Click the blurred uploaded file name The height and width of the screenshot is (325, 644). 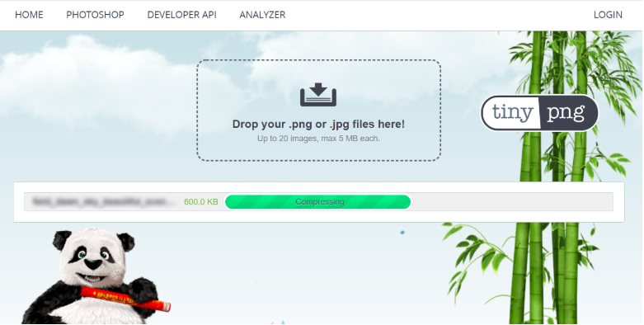(101, 202)
